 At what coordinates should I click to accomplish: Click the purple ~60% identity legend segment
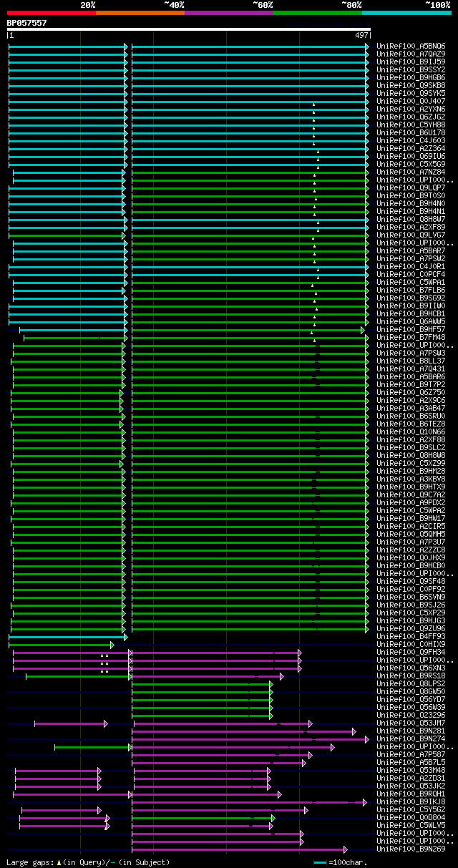[229, 13]
